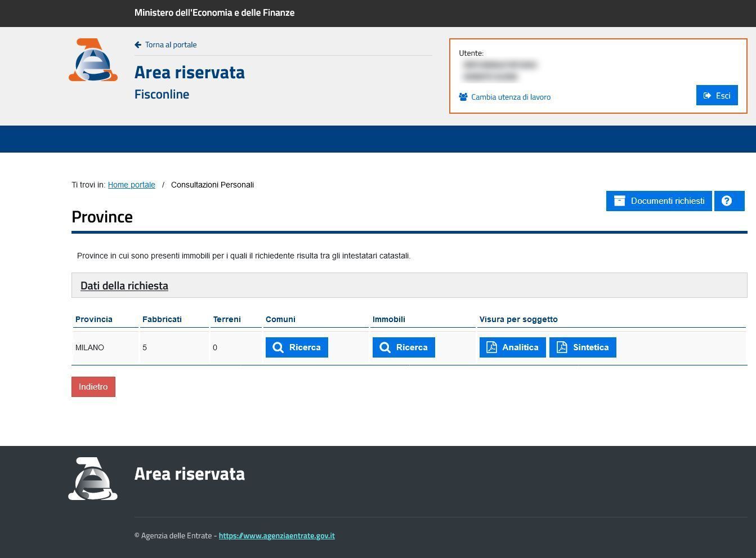Open the agenziaentrate.gov.it footer link
Viewport: 756px width, 558px height.
[276, 535]
